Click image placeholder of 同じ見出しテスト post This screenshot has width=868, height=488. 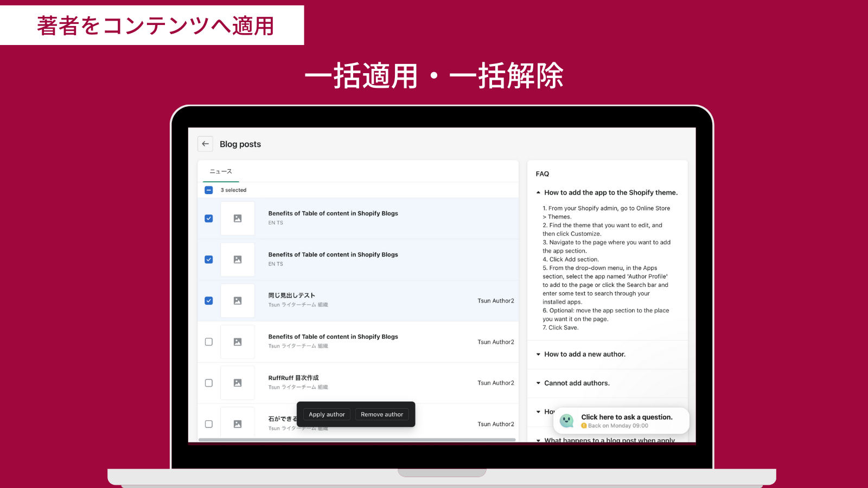[x=238, y=301]
